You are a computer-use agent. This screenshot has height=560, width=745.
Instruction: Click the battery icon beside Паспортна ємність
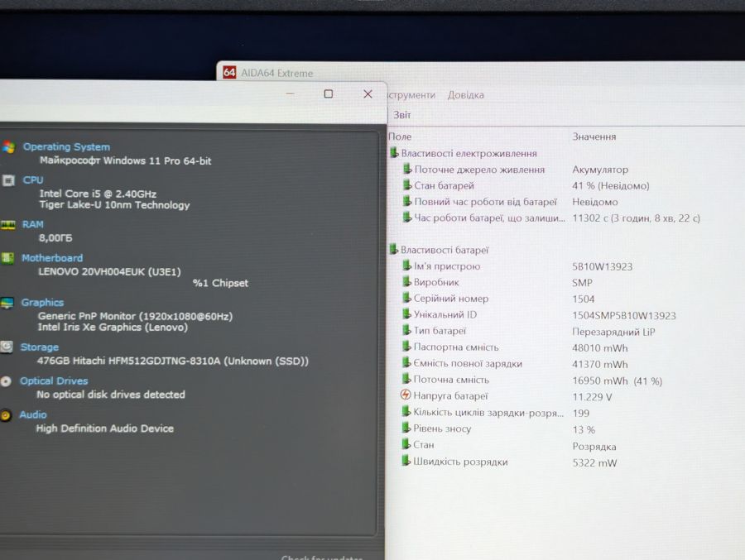point(406,347)
